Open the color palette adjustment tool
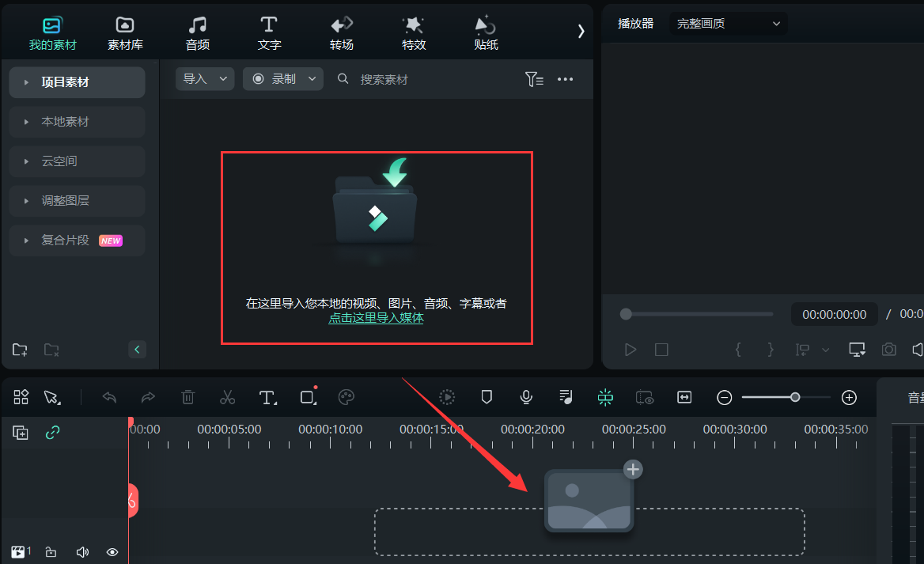This screenshot has width=924, height=564. click(x=346, y=397)
